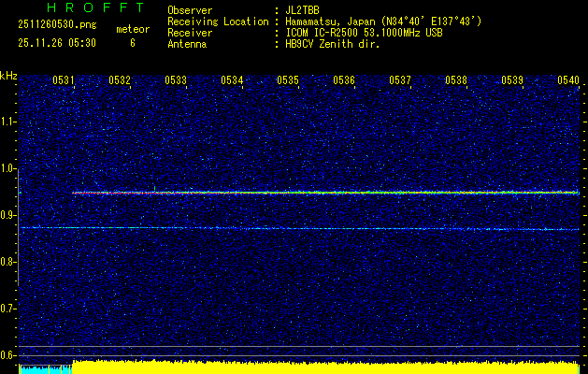This screenshot has height=374, width=588.
Task: Select the faint lower horizontal signal line
Action: coord(280,227)
